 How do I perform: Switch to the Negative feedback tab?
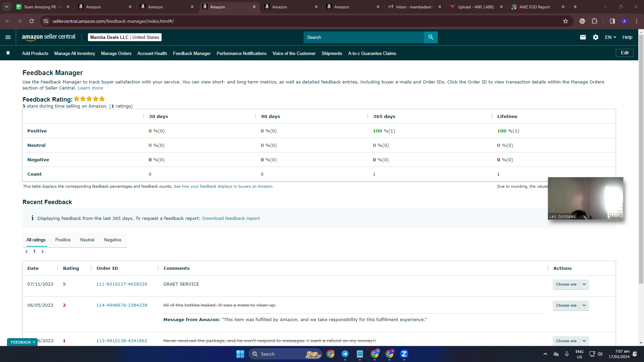pyautogui.click(x=113, y=240)
